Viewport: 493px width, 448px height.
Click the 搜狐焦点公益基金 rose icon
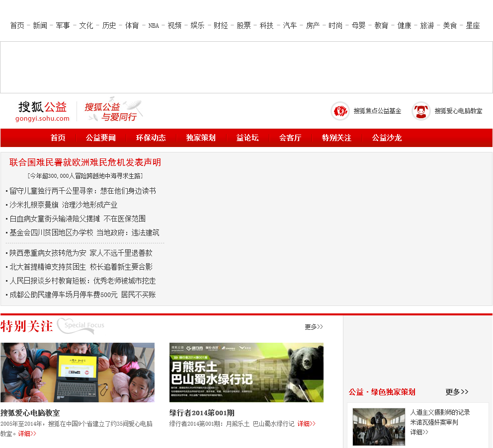[x=340, y=111]
